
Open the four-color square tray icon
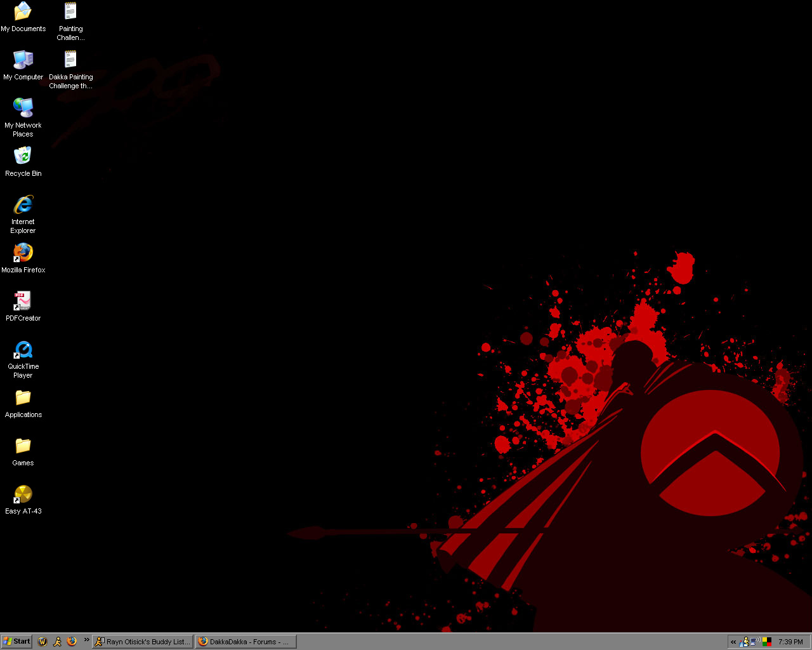coord(766,642)
